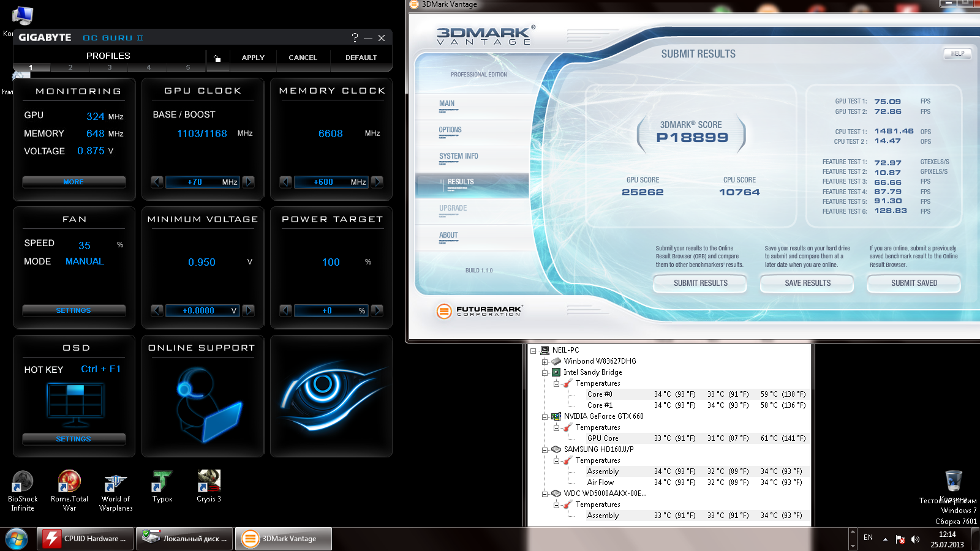Viewport: 980px width, 551px height.
Task: Open the OSD SETTINGS button
Action: click(x=73, y=439)
